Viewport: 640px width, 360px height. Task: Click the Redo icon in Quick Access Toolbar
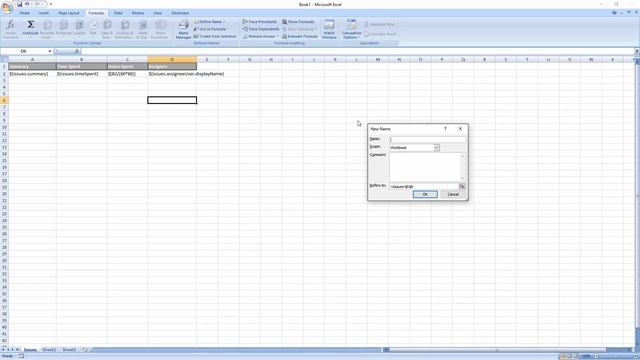(x=37, y=4)
